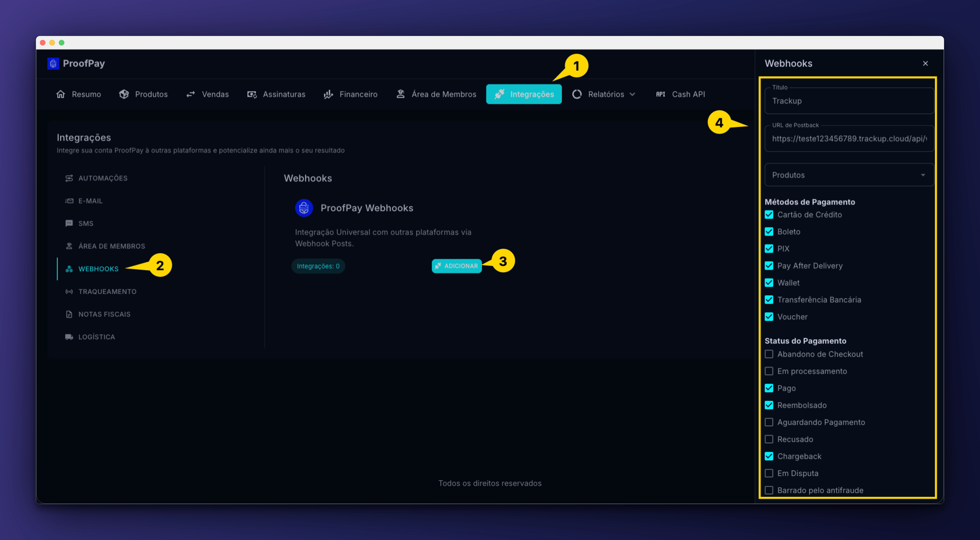Open the Cash API tab

680,94
